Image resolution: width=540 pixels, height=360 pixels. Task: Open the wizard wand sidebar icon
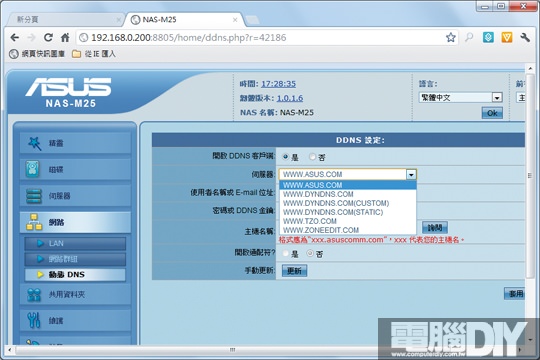point(34,143)
